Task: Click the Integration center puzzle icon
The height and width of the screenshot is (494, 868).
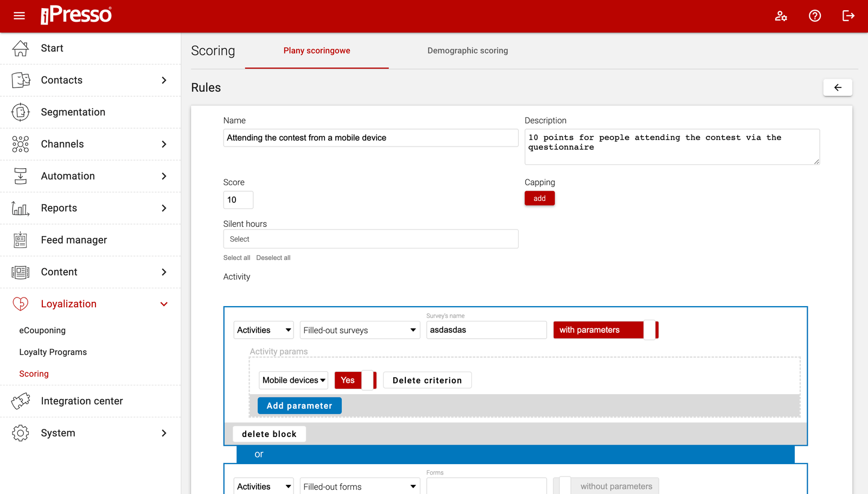Action: coord(21,401)
